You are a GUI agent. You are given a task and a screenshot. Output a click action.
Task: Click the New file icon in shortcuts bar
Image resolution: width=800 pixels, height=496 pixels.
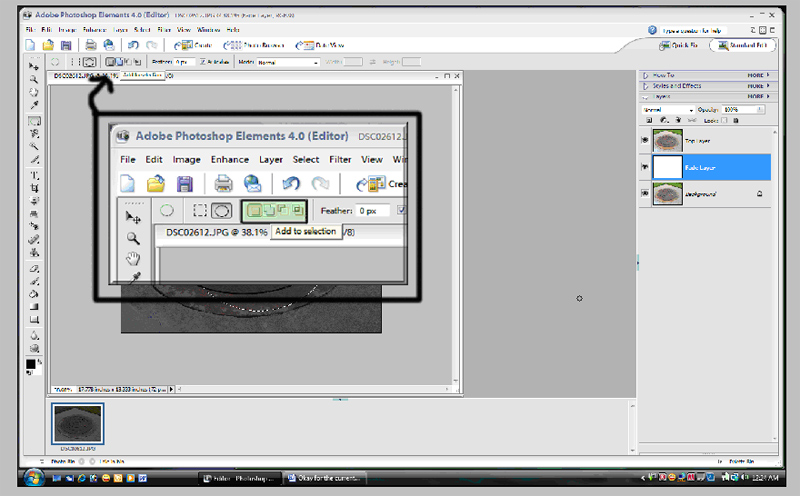[30, 45]
